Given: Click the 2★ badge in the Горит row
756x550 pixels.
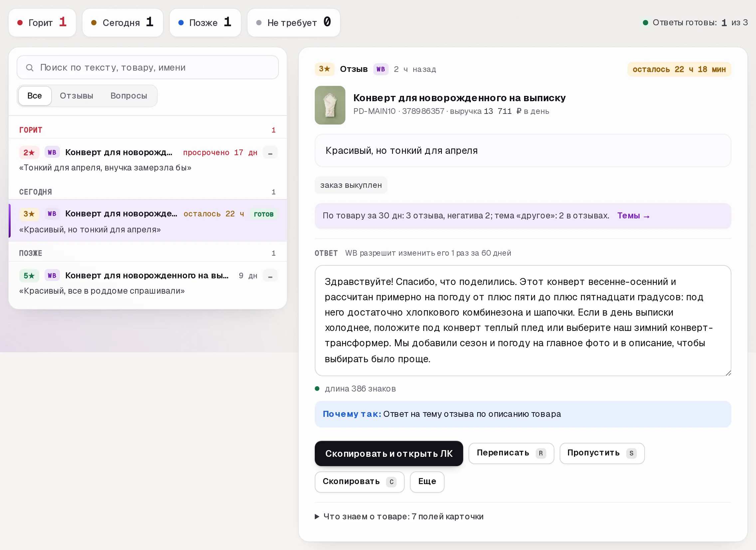Looking at the screenshot, I should pyautogui.click(x=29, y=152).
